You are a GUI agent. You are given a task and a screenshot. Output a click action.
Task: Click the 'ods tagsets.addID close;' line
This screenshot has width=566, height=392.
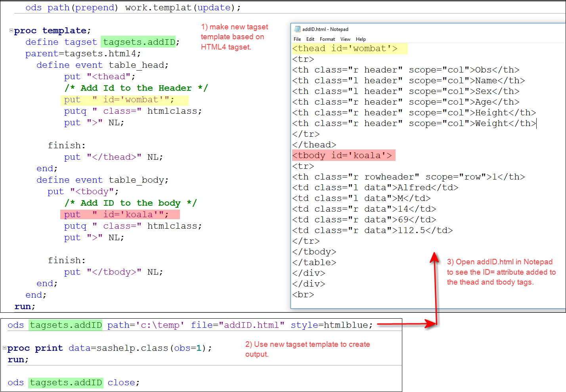(74, 382)
